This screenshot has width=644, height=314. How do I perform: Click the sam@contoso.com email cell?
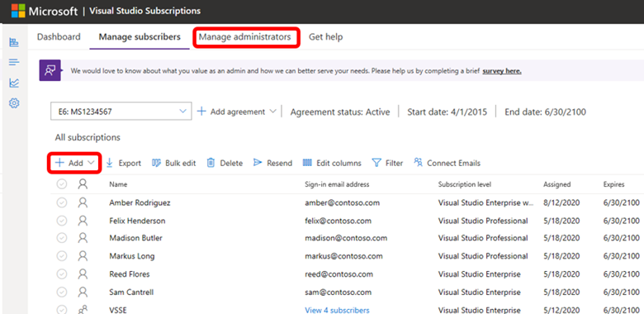click(x=338, y=293)
